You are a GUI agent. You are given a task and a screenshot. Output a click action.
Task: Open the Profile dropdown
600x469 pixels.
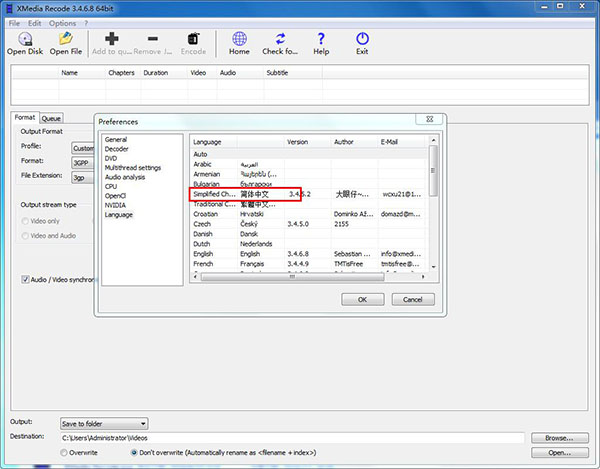tap(84, 147)
